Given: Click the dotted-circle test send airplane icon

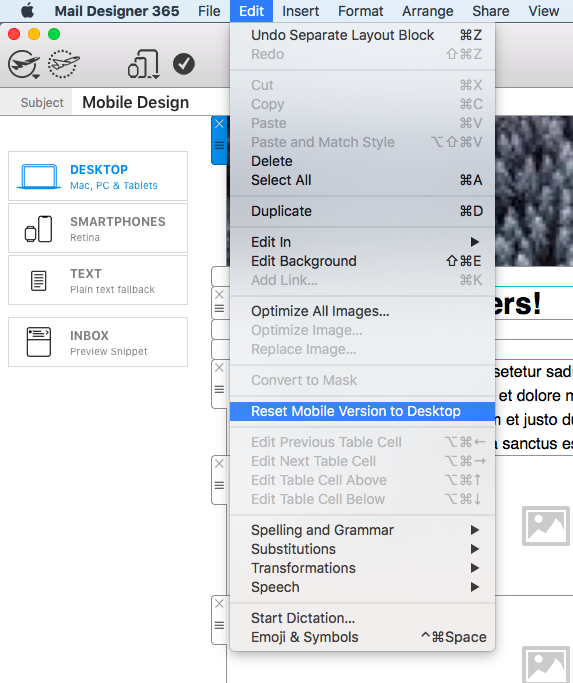Looking at the screenshot, I should tap(64, 64).
